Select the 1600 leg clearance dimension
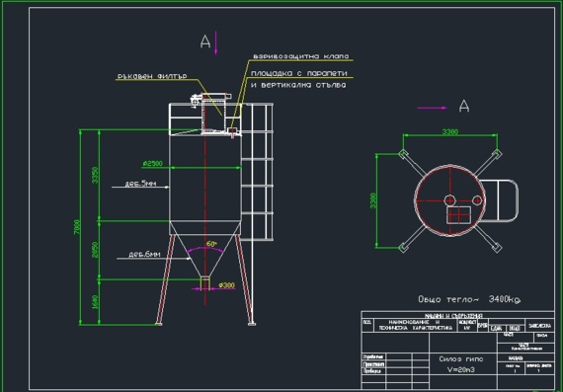 [95, 302]
